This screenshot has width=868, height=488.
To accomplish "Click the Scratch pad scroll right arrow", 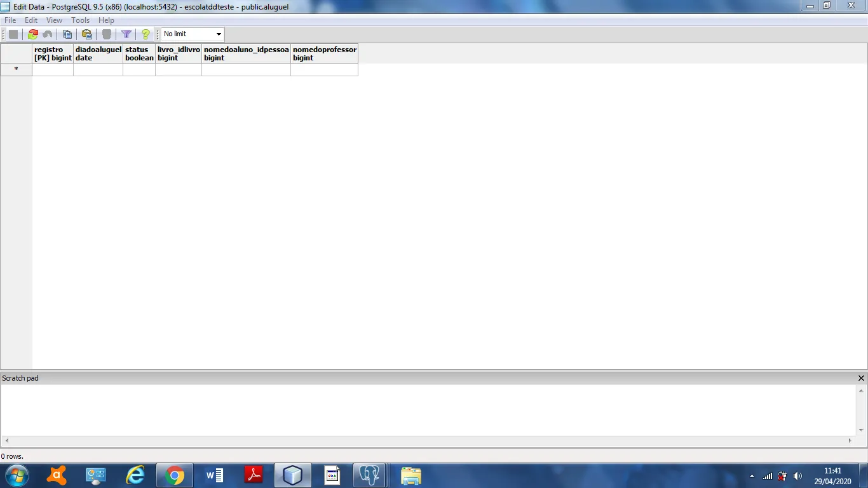I will pos(850,440).
